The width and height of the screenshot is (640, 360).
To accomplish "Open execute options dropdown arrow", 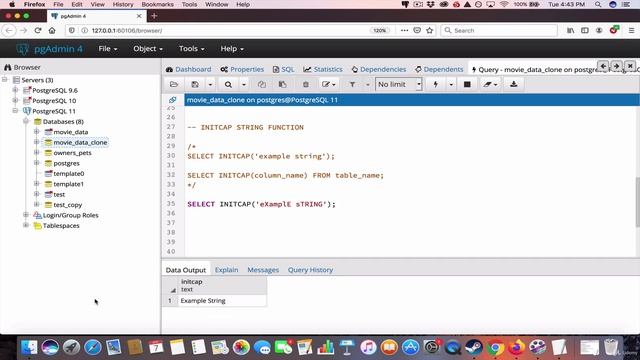I will [451, 84].
